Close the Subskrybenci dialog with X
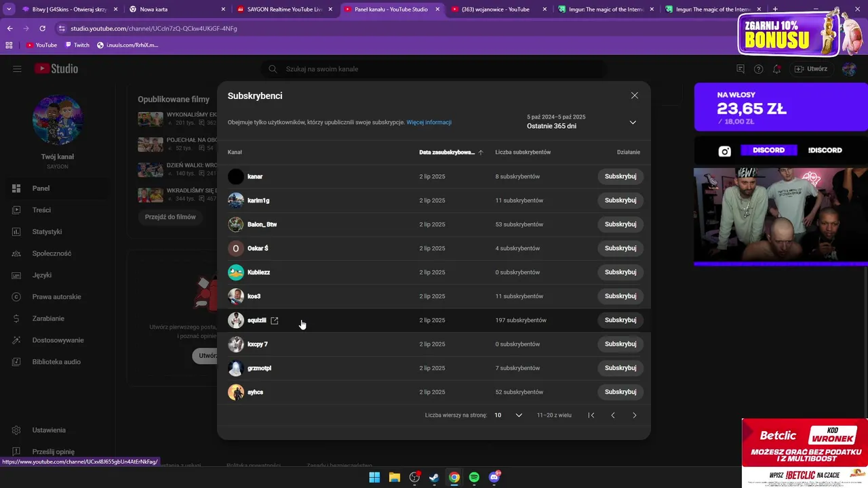The image size is (868, 488). coord(634,96)
